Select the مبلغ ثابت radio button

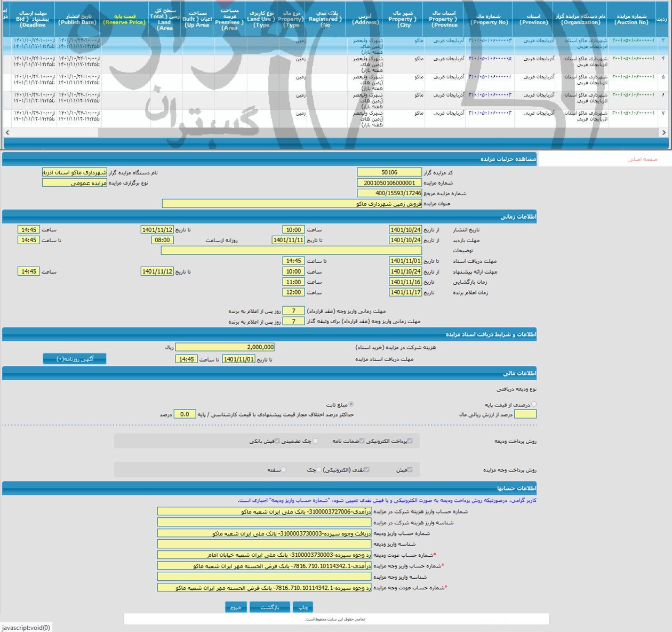351,405
